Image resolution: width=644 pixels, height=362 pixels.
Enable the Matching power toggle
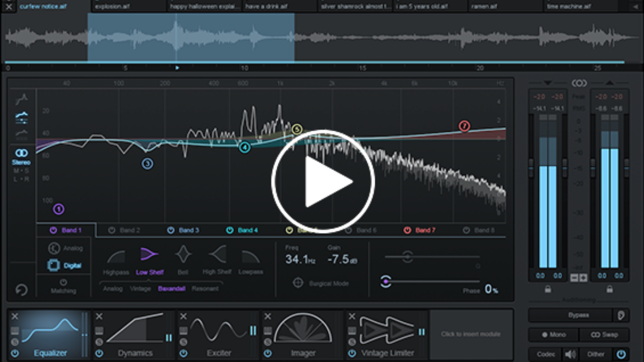tap(63, 283)
